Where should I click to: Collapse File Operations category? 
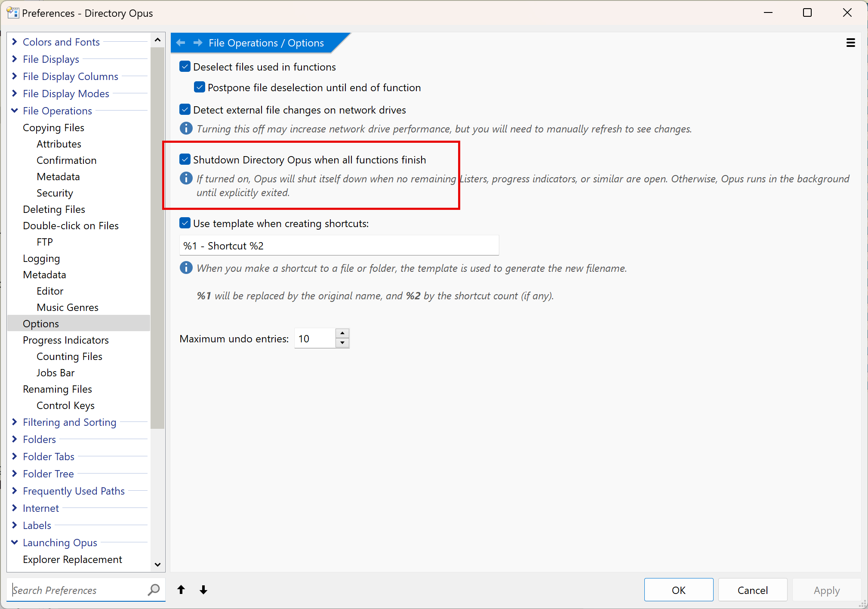tap(15, 111)
